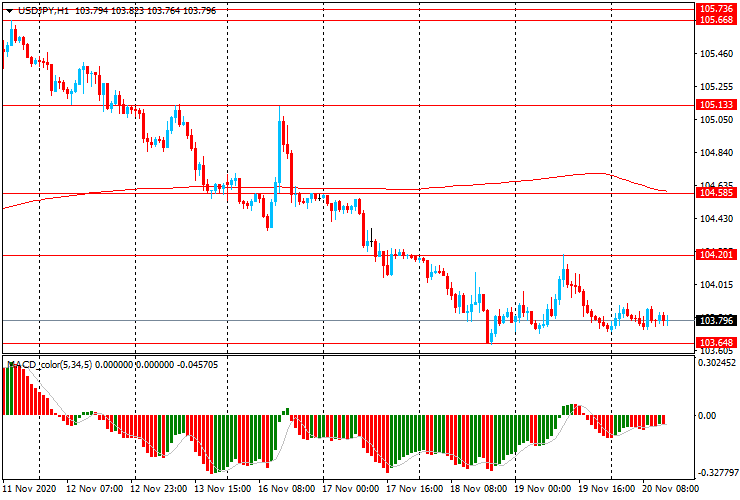Image resolution: width=740 pixels, height=500 pixels.
Task: Select the USDJPY,H1 chart title text
Action: click(44, 10)
